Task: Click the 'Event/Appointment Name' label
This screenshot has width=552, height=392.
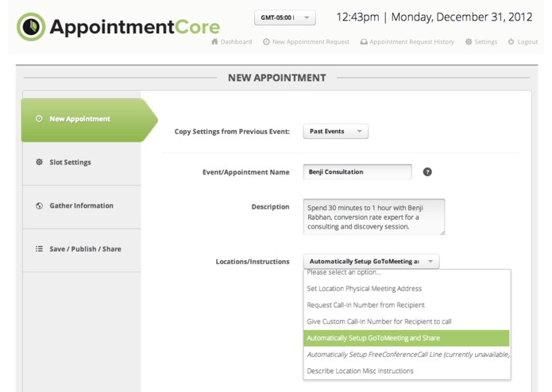Action: (x=245, y=172)
